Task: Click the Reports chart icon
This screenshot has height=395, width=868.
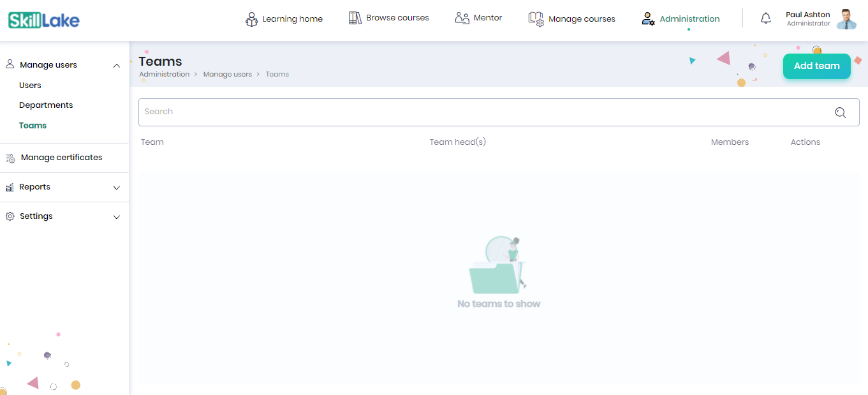Action: pos(10,187)
